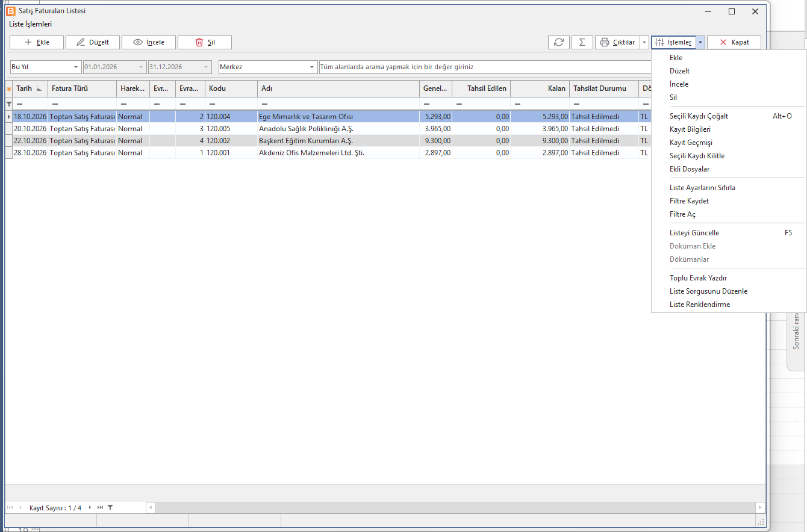This screenshot has height=532, width=807.
Task: Click the Düzelt pencil button
Action: click(x=93, y=42)
